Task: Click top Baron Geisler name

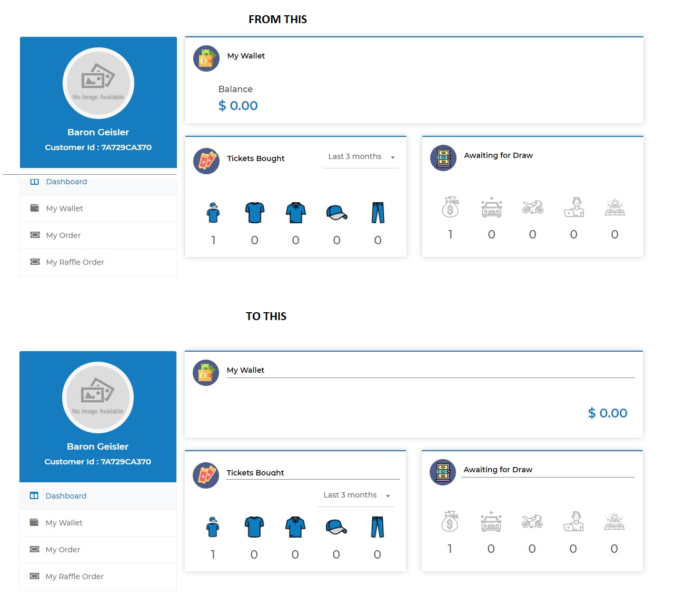Action: click(x=98, y=132)
